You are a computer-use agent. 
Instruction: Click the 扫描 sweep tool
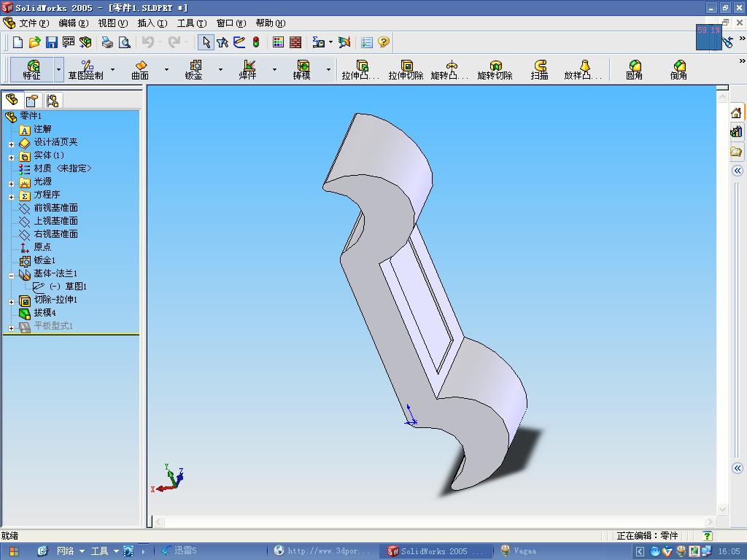540,70
